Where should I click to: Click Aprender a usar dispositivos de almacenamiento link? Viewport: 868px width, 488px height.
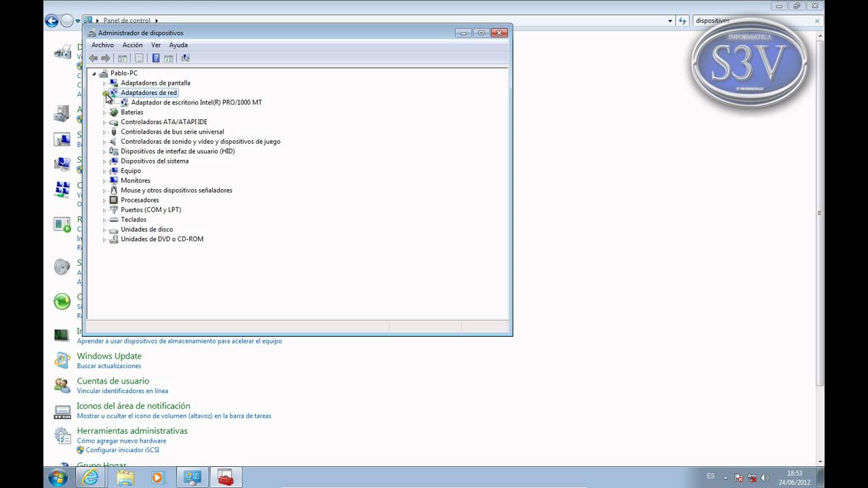(x=180, y=341)
